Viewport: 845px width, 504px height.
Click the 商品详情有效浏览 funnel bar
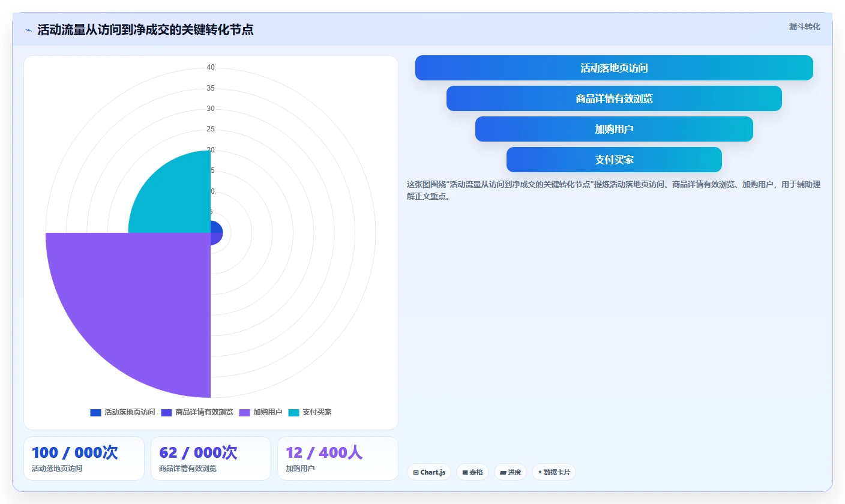(x=614, y=98)
